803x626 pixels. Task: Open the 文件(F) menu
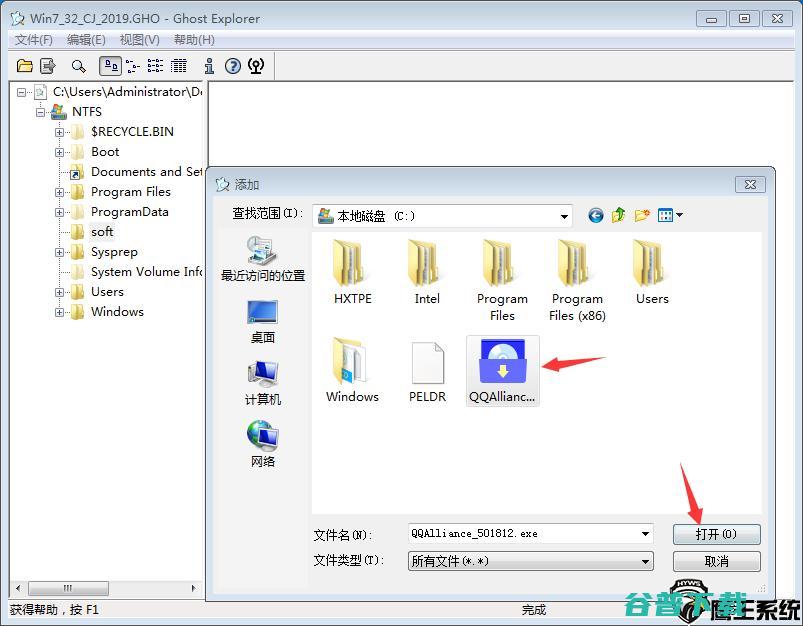34,40
